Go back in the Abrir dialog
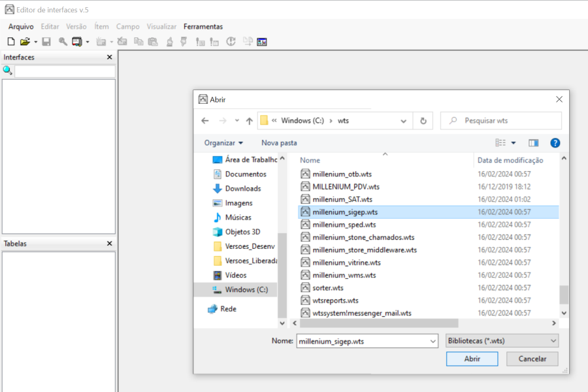This screenshot has height=392, width=588. [204, 121]
